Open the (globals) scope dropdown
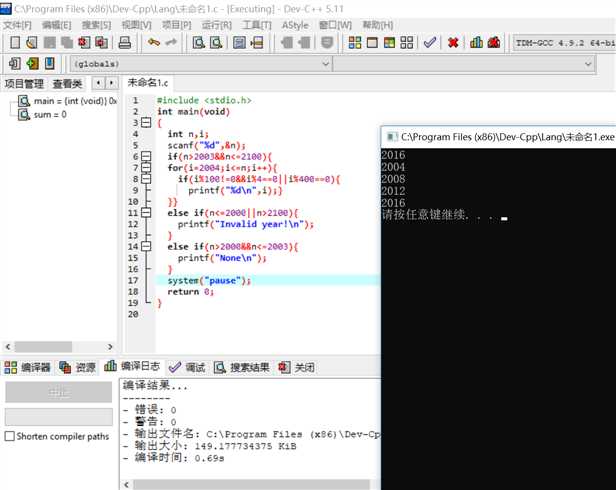Screen dimensions: 616x490 [x=201, y=64]
